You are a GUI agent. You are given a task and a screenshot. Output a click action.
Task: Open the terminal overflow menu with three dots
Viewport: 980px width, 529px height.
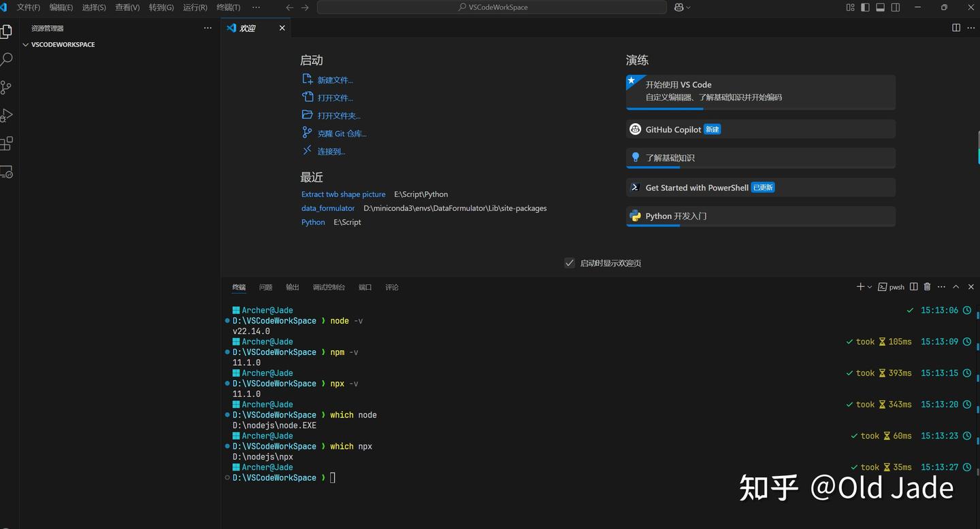pyautogui.click(x=941, y=286)
